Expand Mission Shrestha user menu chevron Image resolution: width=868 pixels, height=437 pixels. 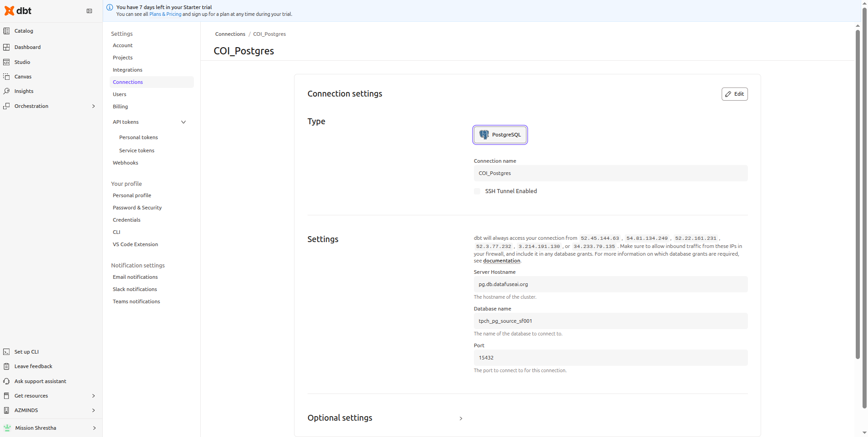(94, 428)
